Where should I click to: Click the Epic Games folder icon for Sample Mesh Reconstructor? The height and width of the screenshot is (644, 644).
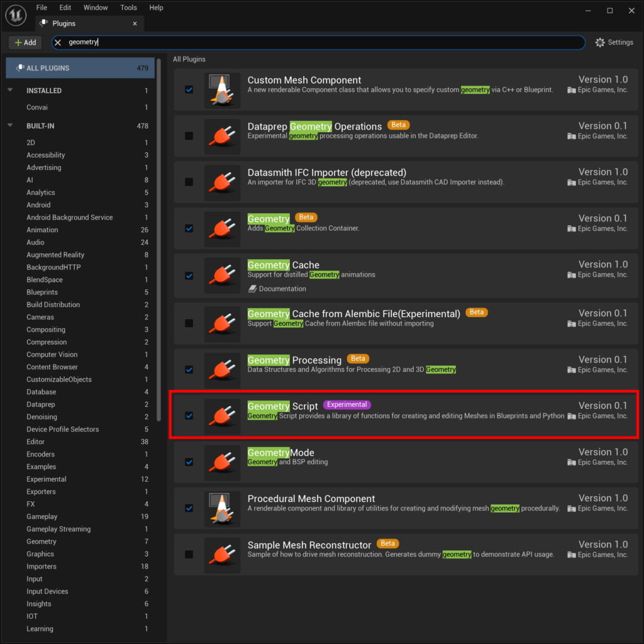pos(571,555)
